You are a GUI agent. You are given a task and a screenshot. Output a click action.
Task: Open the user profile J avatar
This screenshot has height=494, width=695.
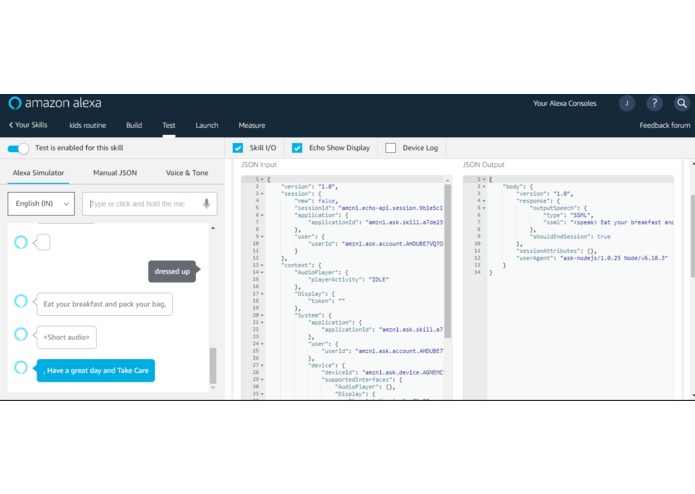coord(627,103)
